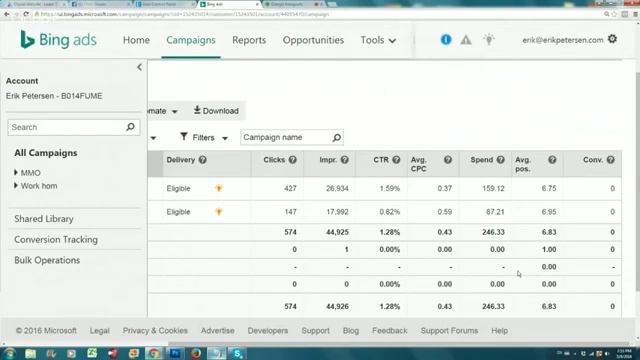Show help for the Conv. column

point(611,160)
